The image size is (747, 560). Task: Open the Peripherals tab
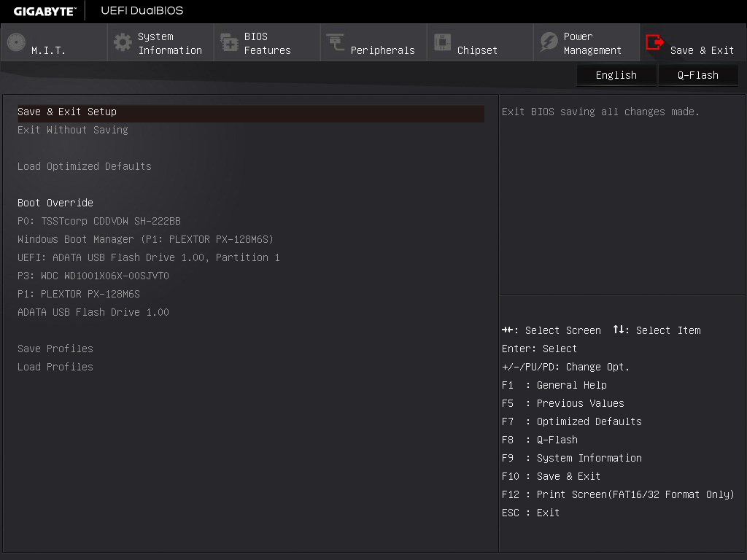(x=373, y=43)
